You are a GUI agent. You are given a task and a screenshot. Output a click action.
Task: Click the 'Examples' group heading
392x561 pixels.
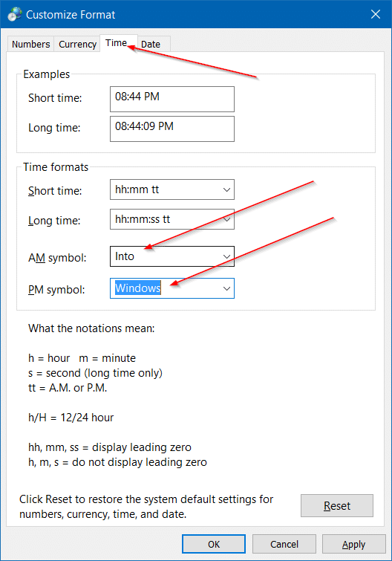tap(47, 74)
